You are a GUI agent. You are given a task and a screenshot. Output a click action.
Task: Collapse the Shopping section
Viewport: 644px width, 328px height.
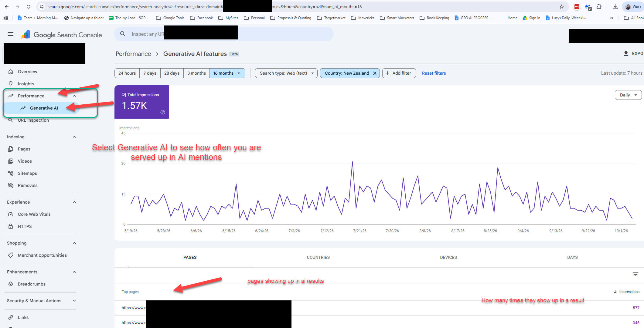(74, 243)
